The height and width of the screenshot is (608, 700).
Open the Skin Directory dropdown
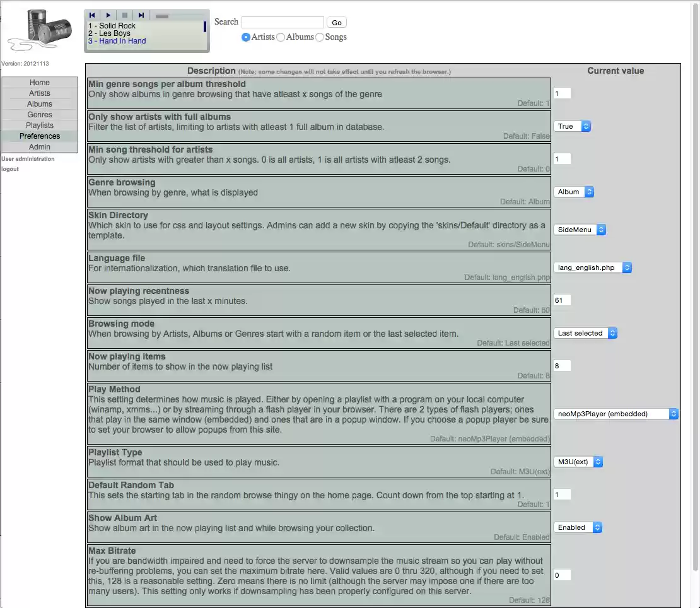click(578, 230)
